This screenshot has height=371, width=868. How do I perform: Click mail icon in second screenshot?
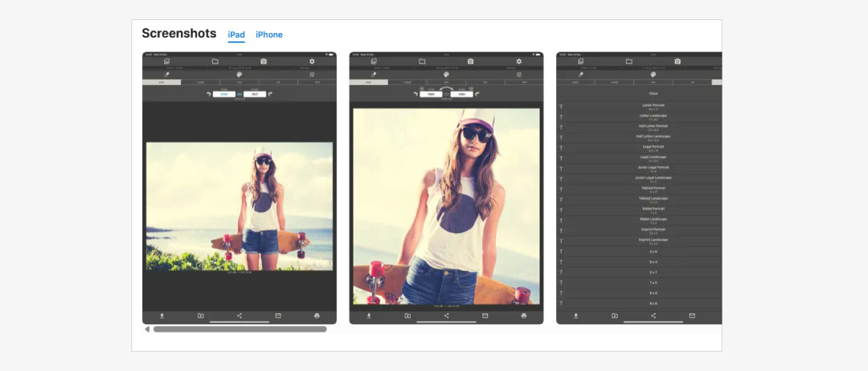pyautogui.click(x=485, y=316)
